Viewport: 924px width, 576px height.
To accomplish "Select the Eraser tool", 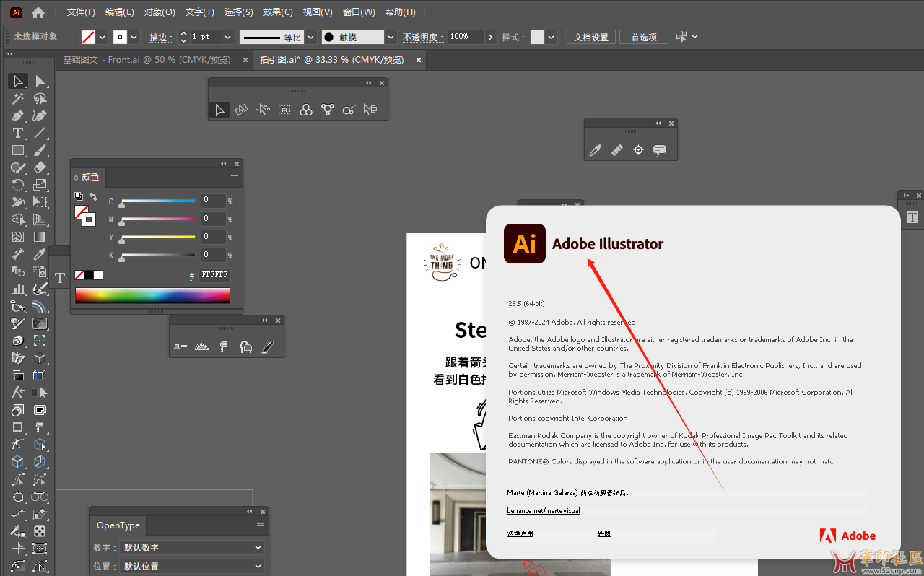I will click(40, 167).
